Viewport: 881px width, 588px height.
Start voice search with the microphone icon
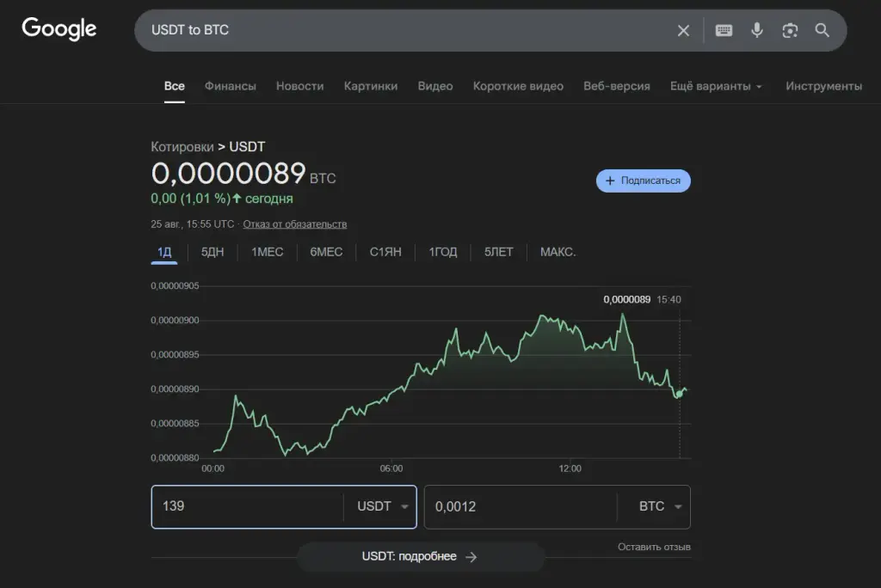pos(757,30)
